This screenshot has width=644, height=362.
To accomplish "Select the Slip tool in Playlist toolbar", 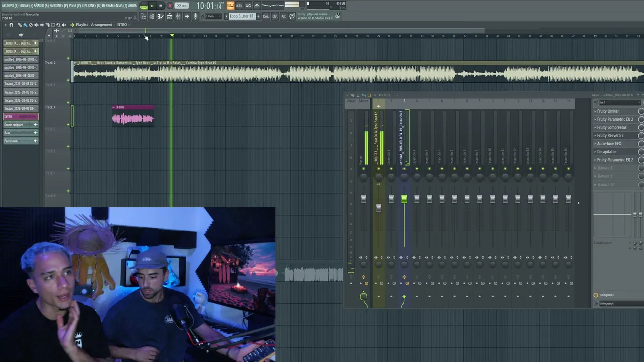I will pos(42,25).
